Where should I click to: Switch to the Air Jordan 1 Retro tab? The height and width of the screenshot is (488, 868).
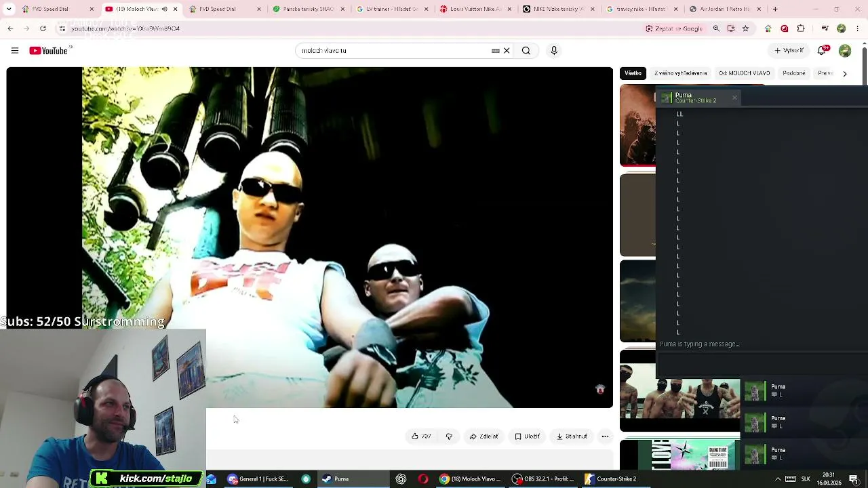727,9
